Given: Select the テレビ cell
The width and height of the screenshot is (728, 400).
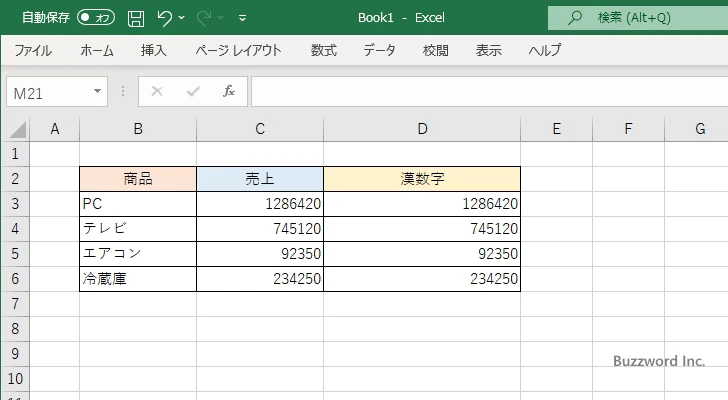Looking at the screenshot, I should 138,229.
